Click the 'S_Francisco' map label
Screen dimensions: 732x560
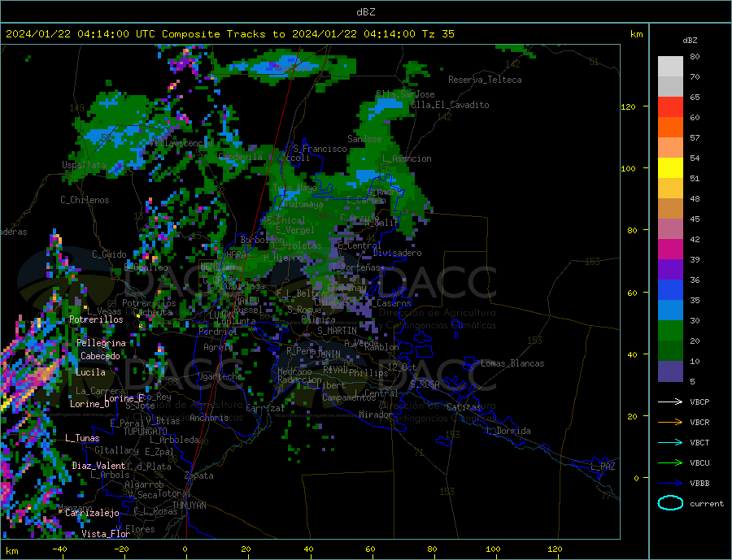(320, 149)
